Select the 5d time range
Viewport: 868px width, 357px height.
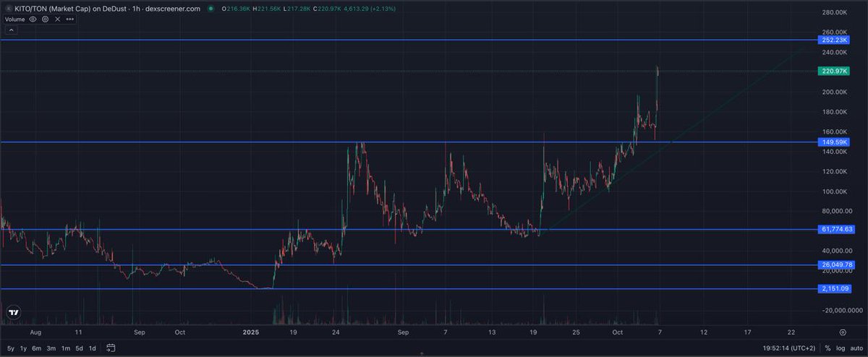tap(80, 348)
